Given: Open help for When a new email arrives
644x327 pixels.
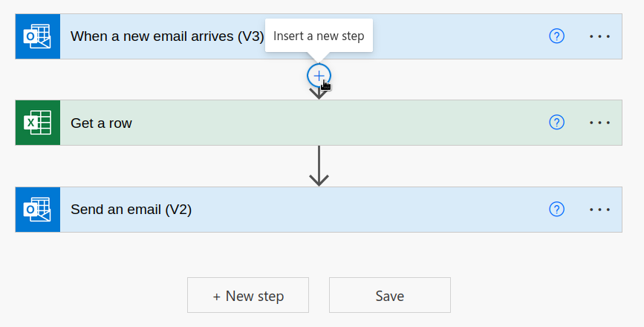Looking at the screenshot, I should click(556, 36).
